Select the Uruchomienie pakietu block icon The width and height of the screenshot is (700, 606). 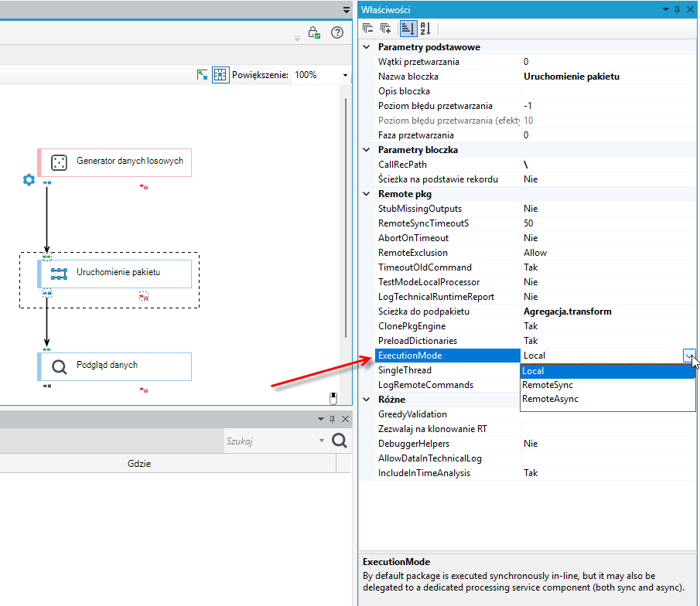point(59,274)
